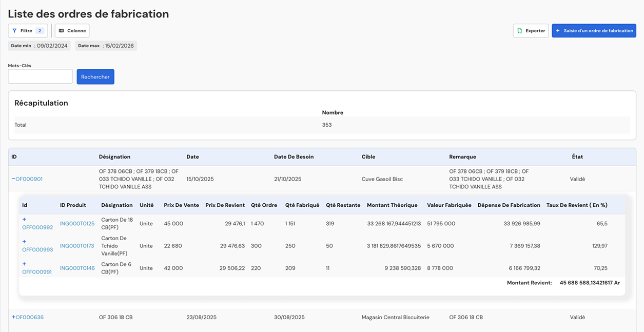Viewport: 644px width, 332px height.
Task: Collapse order row OF000901
Action: click(x=13, y=179)
